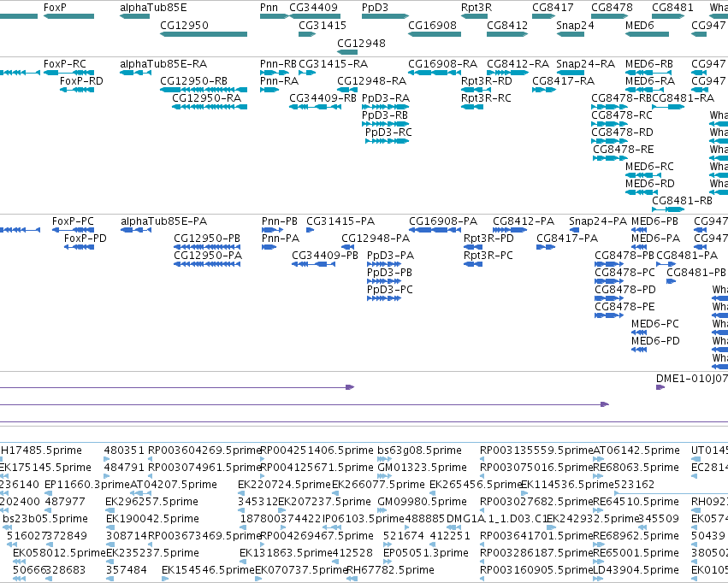Click the CG12950 gene bar glyph

click(x=204, y=34)
